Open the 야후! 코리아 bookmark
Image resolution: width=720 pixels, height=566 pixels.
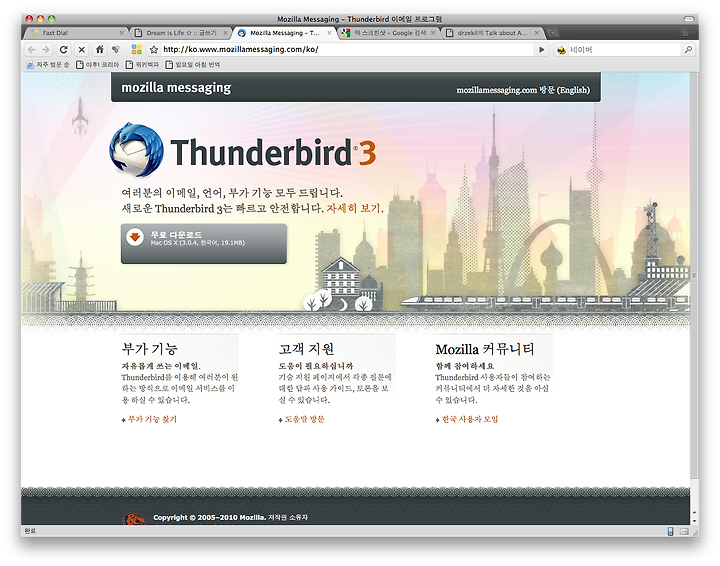tap(97, 65)
